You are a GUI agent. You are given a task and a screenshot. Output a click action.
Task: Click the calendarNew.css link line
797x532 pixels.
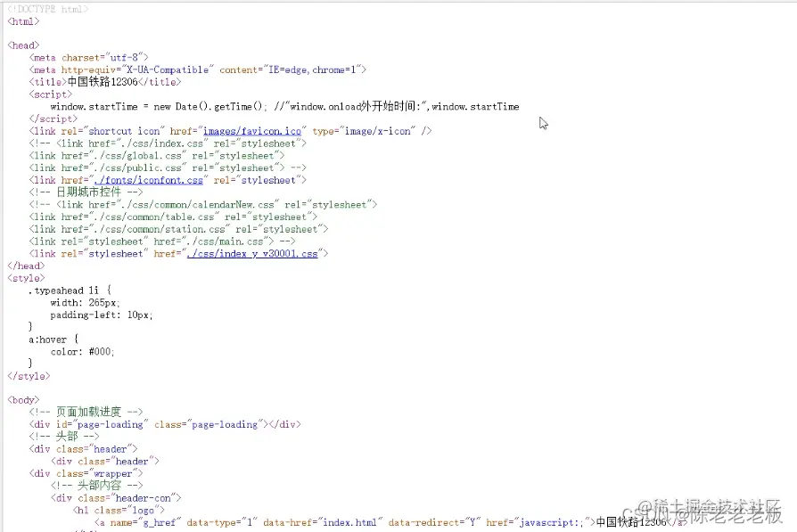pyautogui.click(x=202, y=204)
